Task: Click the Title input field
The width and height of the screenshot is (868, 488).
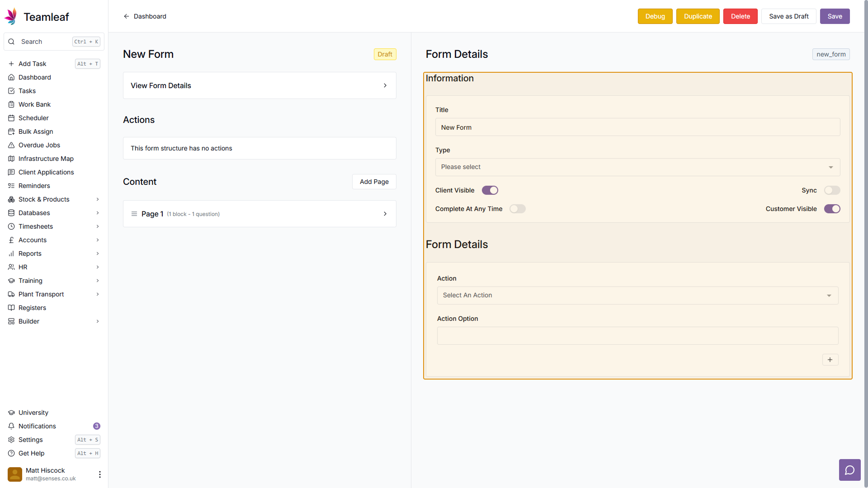Action: 637,127
